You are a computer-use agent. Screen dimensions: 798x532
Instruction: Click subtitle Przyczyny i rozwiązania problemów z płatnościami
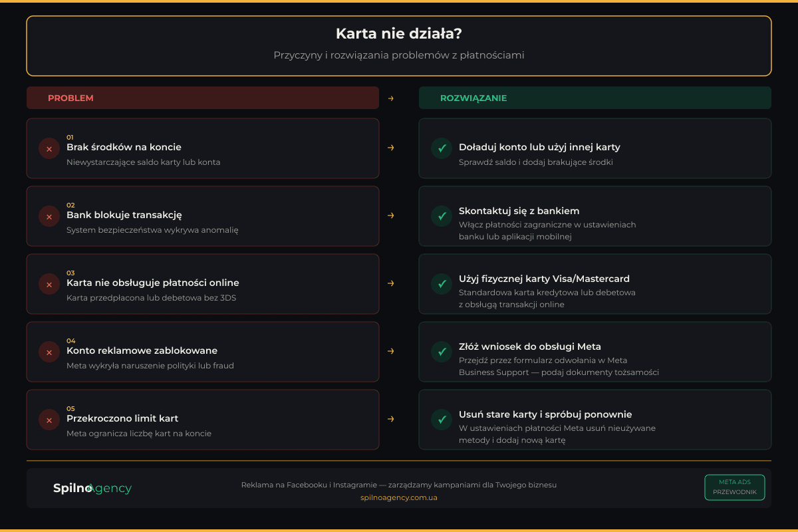(399, 55)
